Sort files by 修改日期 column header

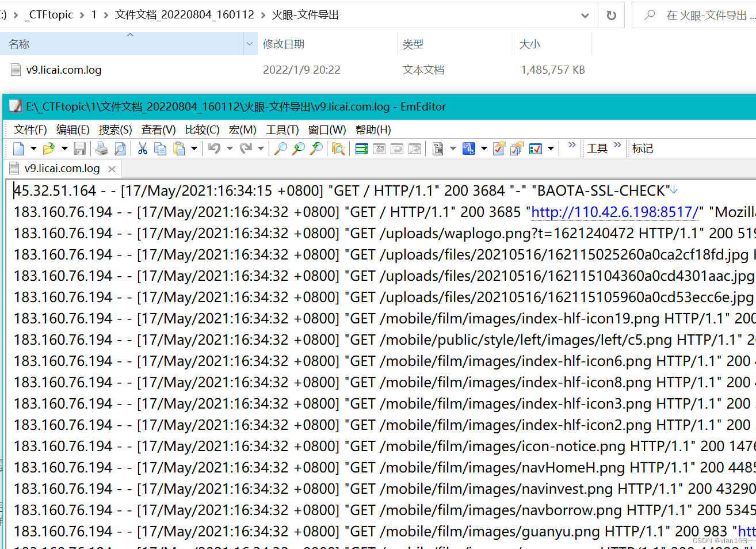(x=284, y=44)
